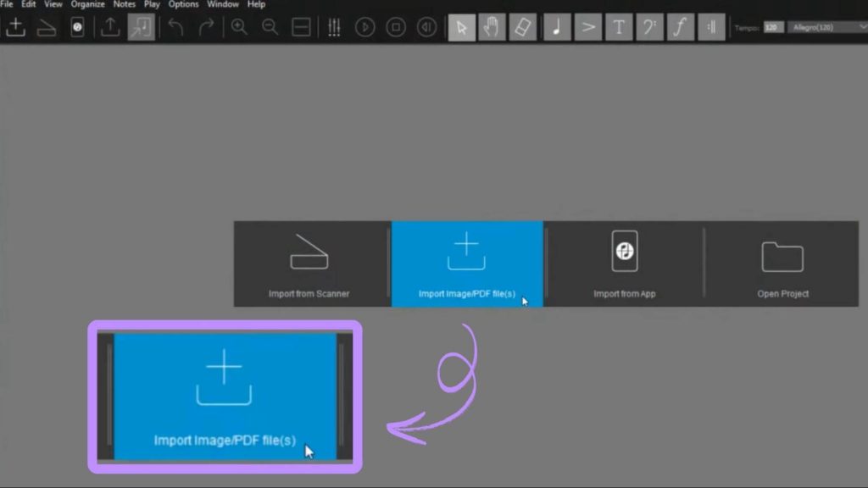868x488 pixels.
Task: Select the Eraser tool
Action: (523, 27)
